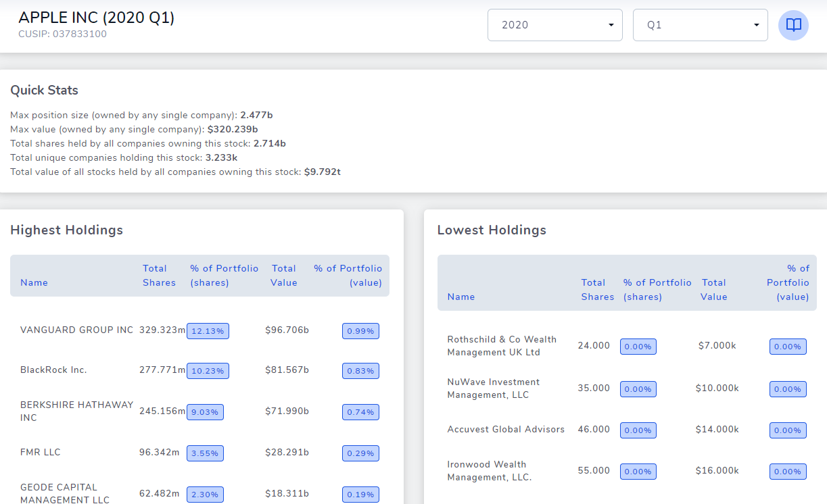Select Ironwood's total value $16.000k
Viewport: 827px width, 504px height.
717,470
